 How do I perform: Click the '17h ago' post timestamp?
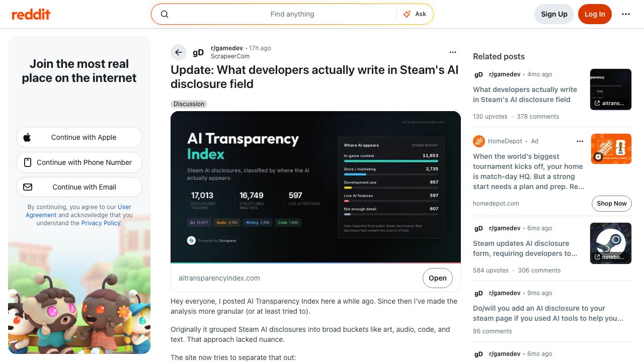point(260,48)
